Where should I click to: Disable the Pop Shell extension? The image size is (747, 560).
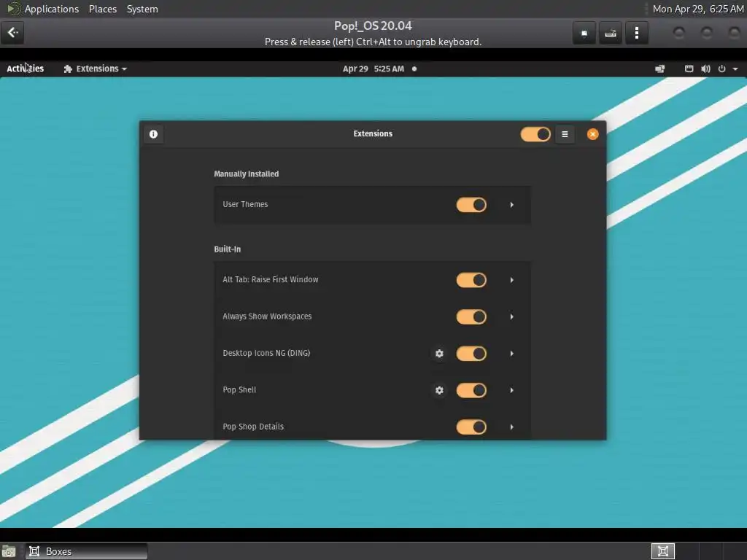tap(471, 390)
